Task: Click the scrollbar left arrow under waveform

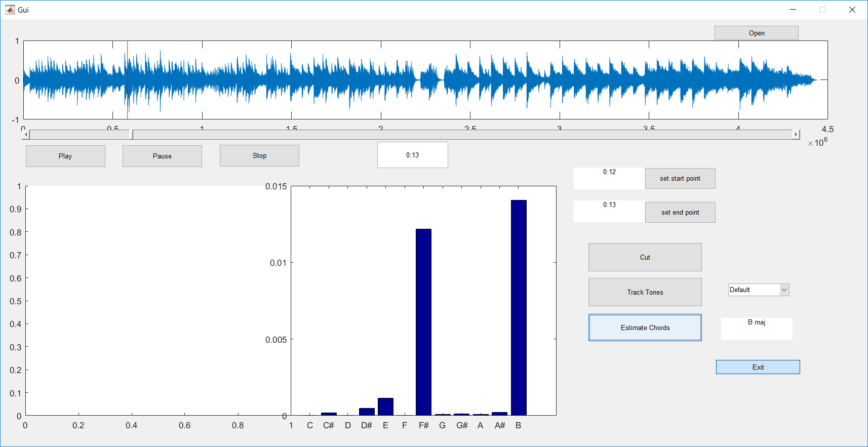Action: (26, 134)
